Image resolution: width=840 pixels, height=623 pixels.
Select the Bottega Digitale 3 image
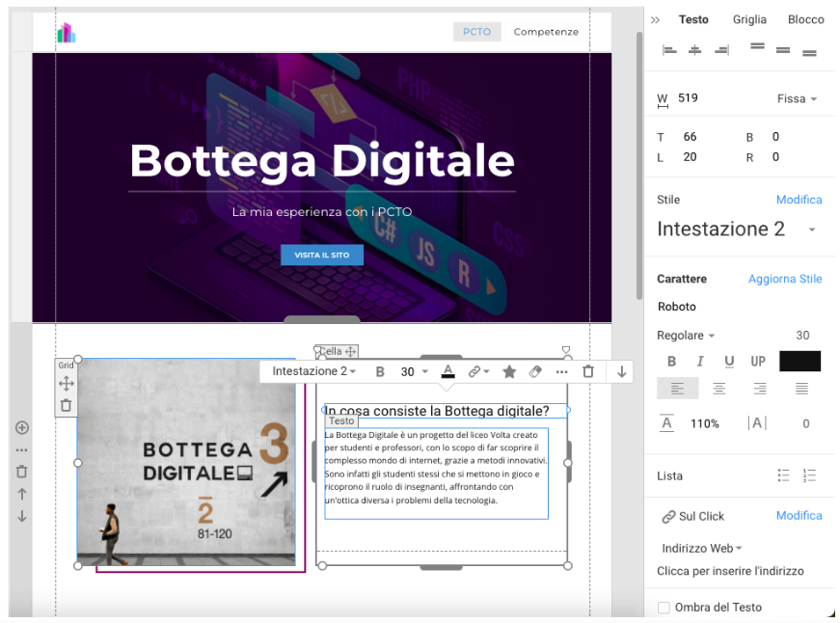tap(186, 462)
